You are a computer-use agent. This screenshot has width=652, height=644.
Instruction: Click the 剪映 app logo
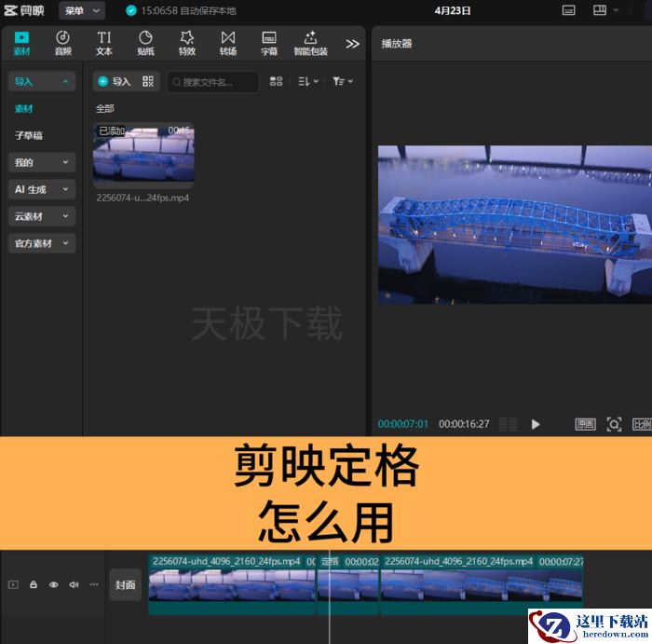coord(24,10)
